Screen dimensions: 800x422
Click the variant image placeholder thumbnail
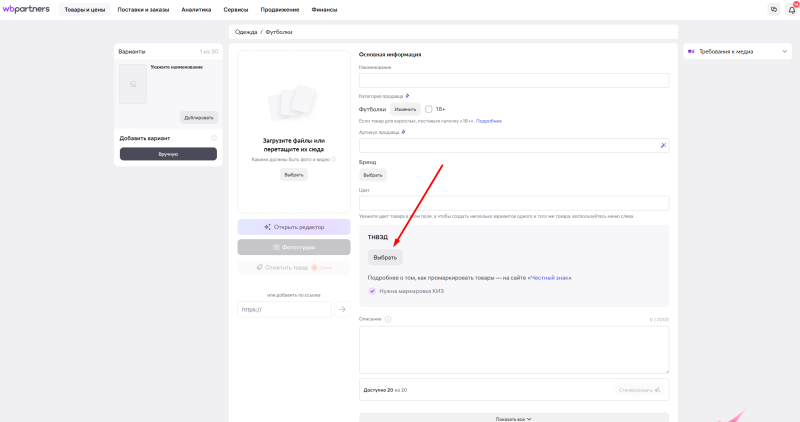(132, 84)
